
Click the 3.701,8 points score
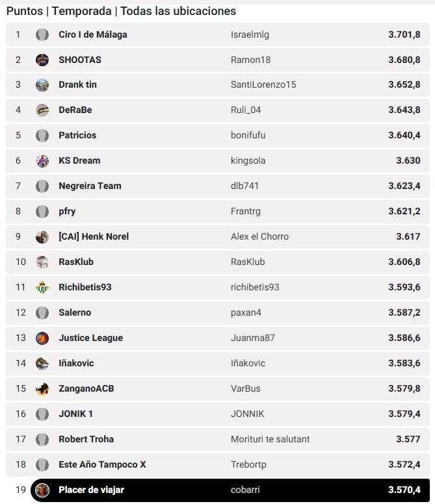click(404, 34)
